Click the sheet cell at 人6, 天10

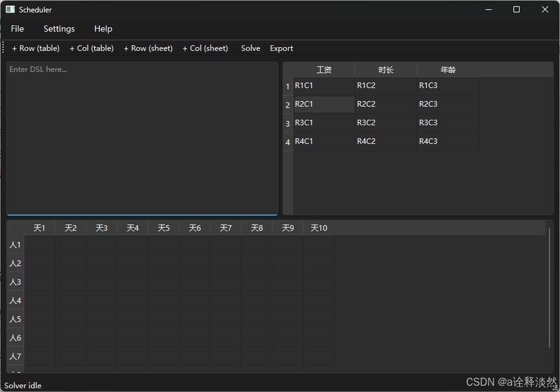pos(319,337)
